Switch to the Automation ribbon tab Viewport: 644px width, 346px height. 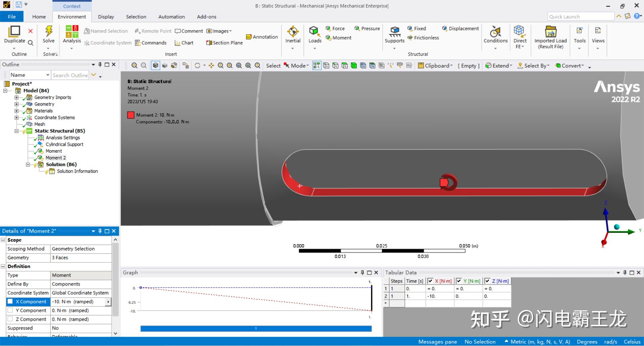click(171, 16)
